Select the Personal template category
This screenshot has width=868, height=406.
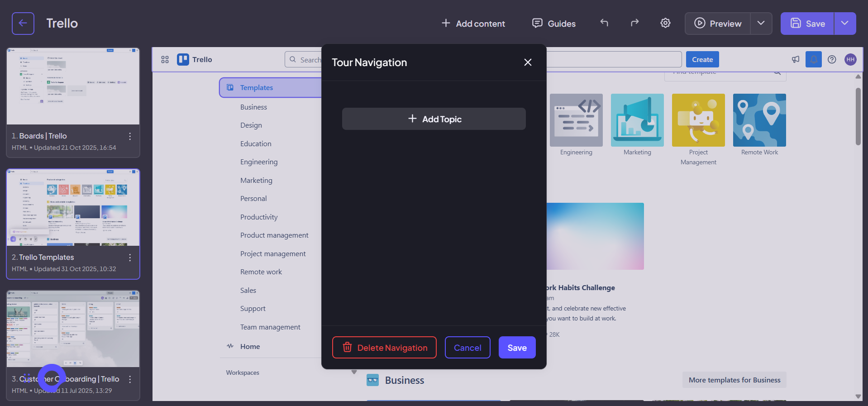[253, 199]
